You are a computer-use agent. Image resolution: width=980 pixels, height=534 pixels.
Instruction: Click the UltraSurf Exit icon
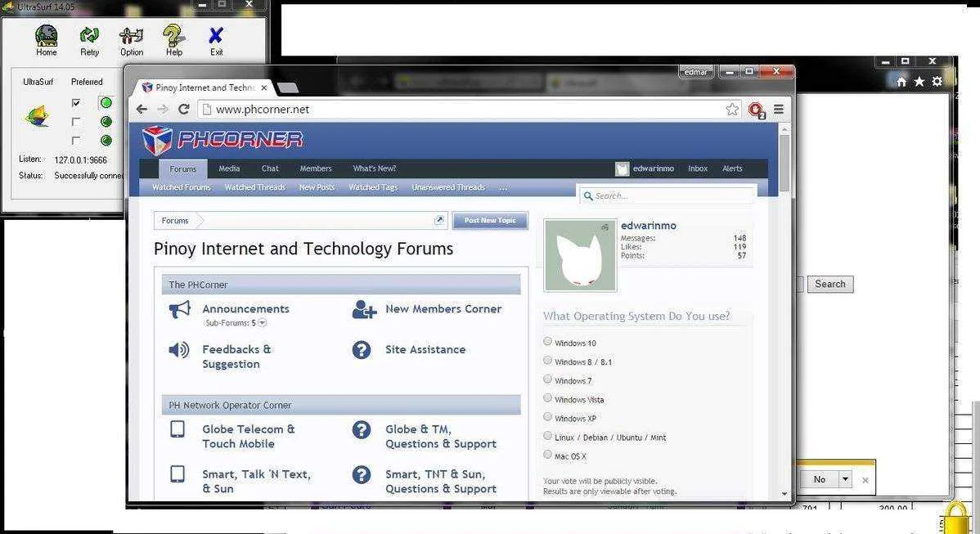(216, 36)
